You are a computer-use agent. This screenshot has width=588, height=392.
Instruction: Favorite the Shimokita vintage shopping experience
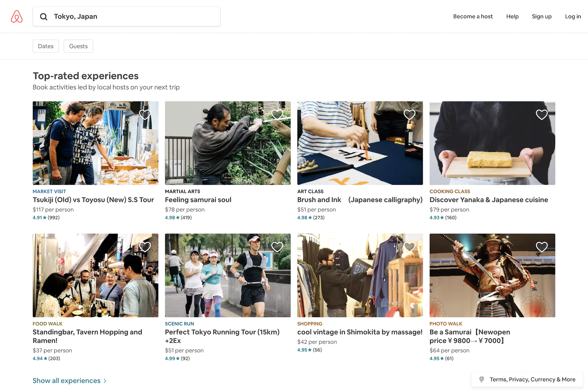410,247
